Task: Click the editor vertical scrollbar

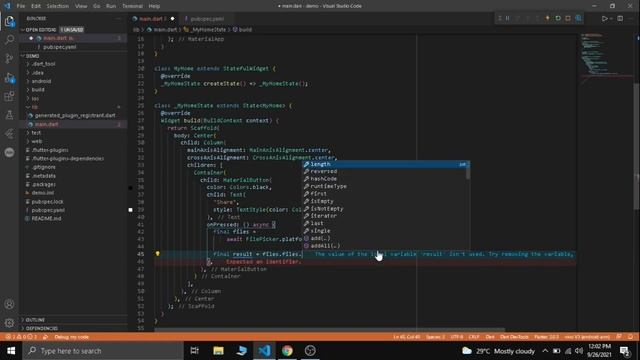Action: pyautogui.click(x=637, y=147)
